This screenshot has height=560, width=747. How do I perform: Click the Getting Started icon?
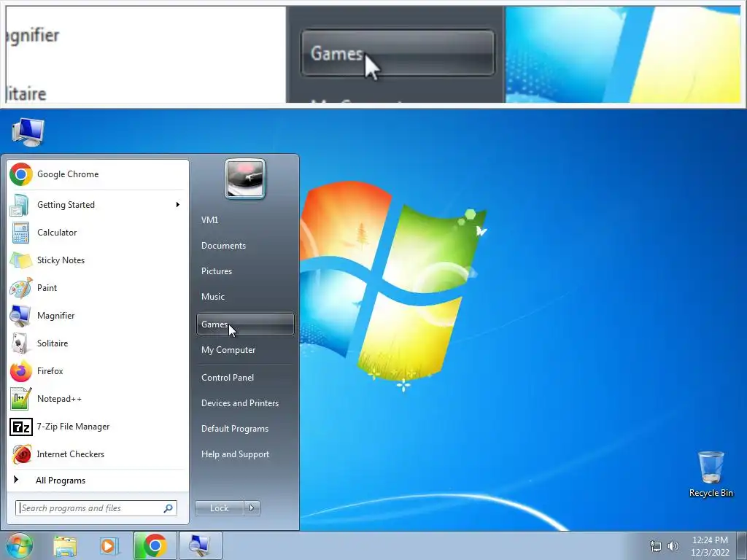(x=20, y=205)
